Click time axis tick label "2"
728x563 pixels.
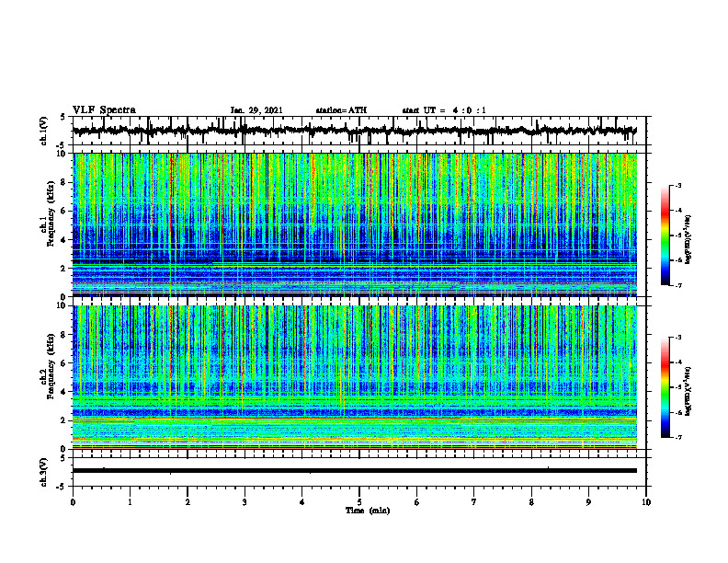[188, 502]
